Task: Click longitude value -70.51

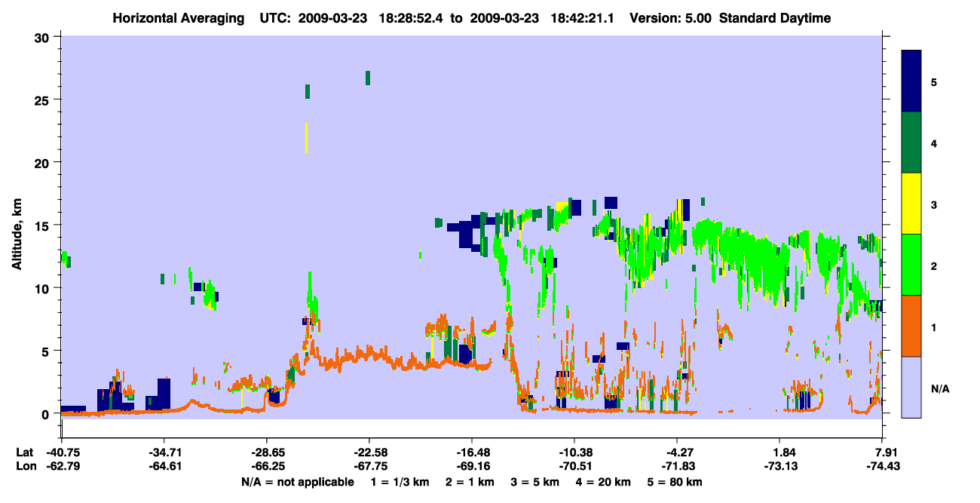Action: [x=574, y=466]
